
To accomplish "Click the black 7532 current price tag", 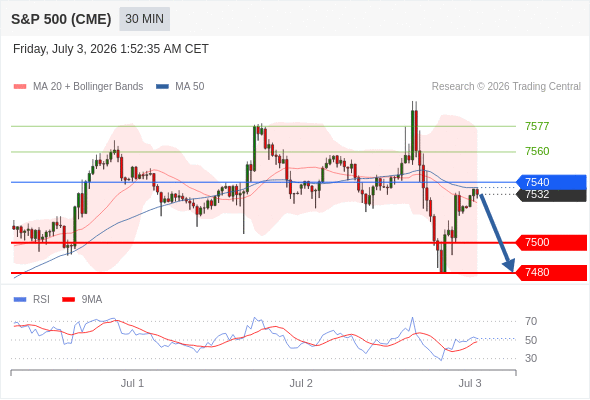I will click(551, 195).
